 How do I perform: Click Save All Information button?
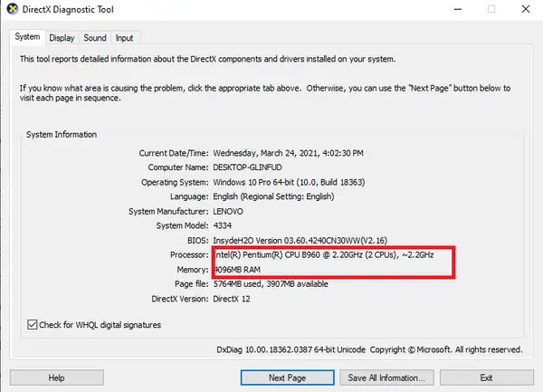[x=386, y=378]
